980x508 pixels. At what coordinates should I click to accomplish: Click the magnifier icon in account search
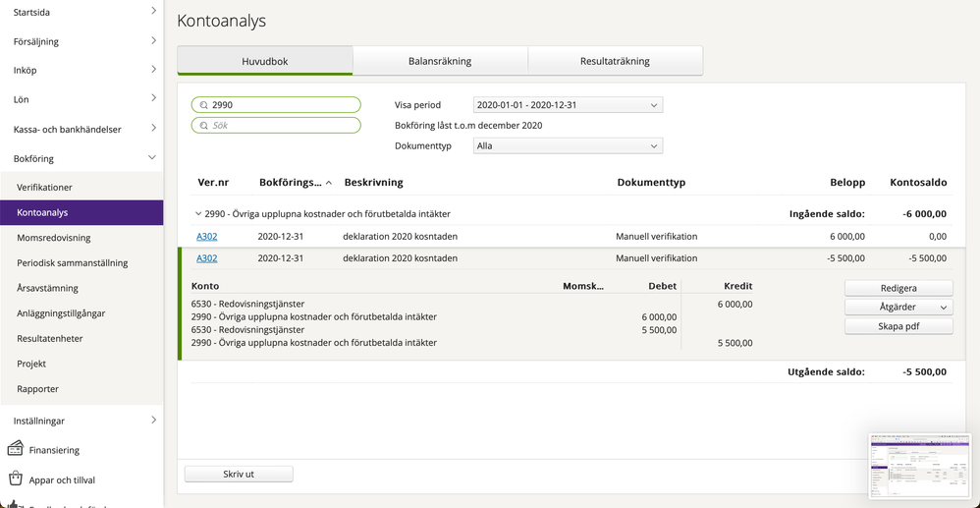[x=203, y=105]
